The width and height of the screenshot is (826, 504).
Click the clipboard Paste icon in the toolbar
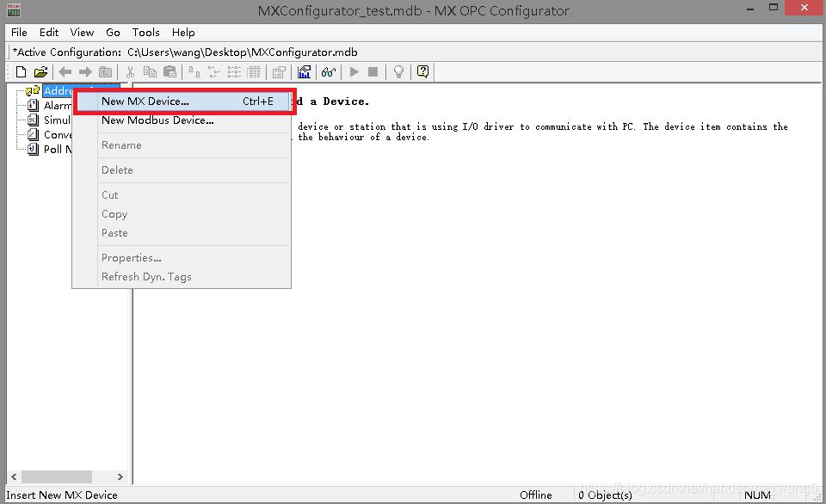pyautogui.click(x=170, y=71)
